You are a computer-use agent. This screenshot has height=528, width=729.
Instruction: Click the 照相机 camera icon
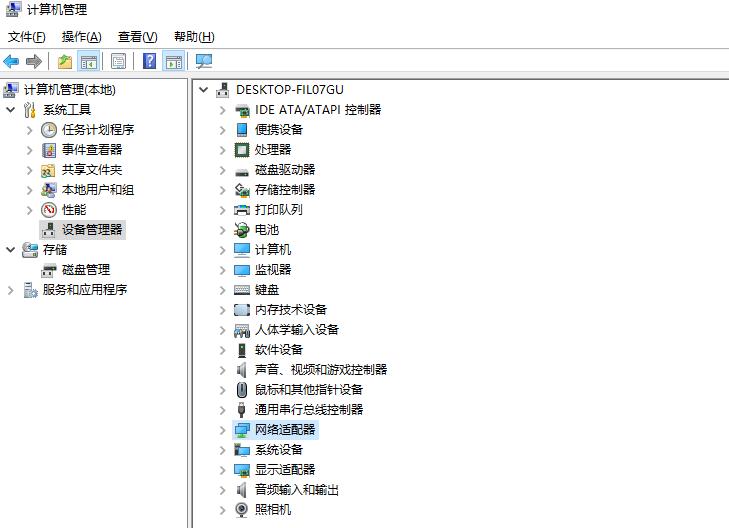coord(242,510)
